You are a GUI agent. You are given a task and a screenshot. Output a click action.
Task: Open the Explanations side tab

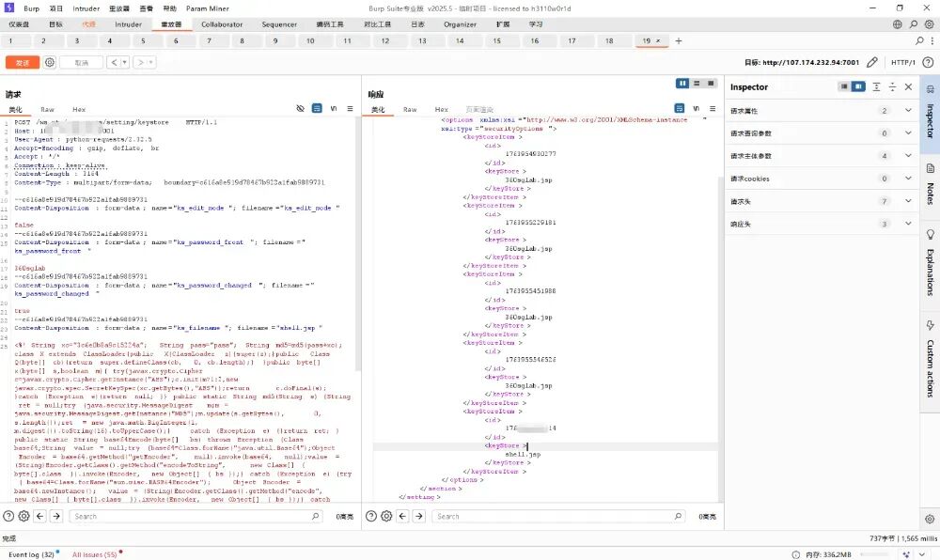tap(930, 263)
